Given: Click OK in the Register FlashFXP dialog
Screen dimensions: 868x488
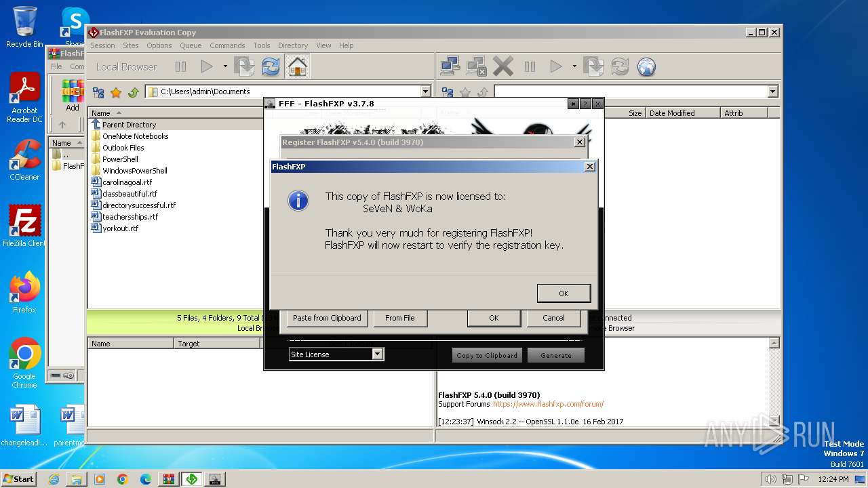Looking at the screenshot, I should pos(494,318).
